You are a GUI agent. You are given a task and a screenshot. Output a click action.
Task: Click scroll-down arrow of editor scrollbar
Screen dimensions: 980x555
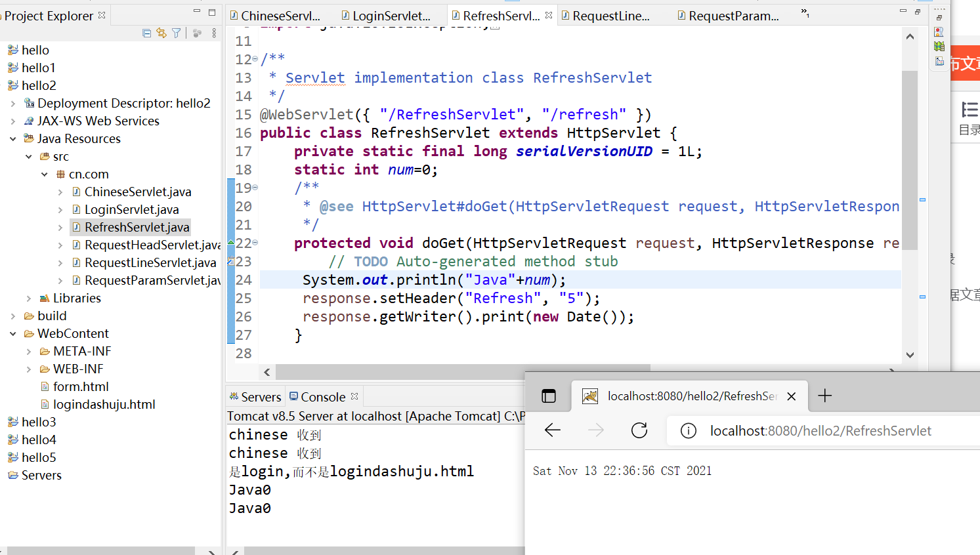pyautogui.click(x=910, y=355)
